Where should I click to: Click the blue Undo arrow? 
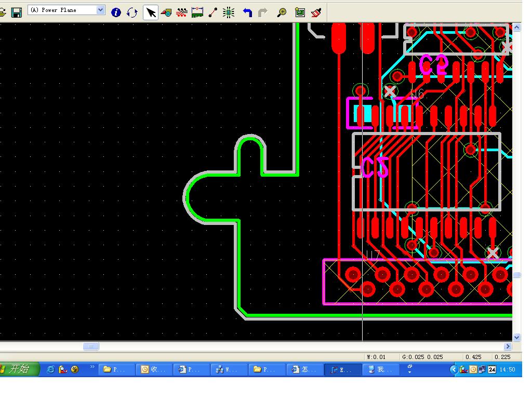pos(247,12)
